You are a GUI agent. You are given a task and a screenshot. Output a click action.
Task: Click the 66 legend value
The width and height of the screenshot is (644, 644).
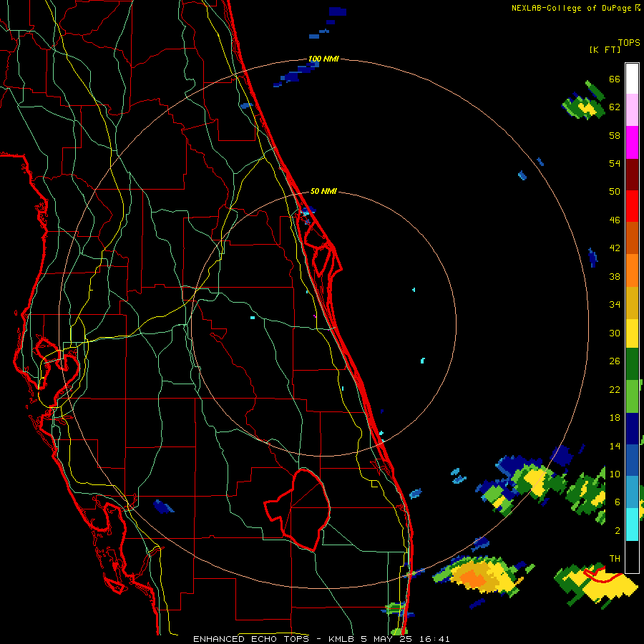click(x=615, y=79)
